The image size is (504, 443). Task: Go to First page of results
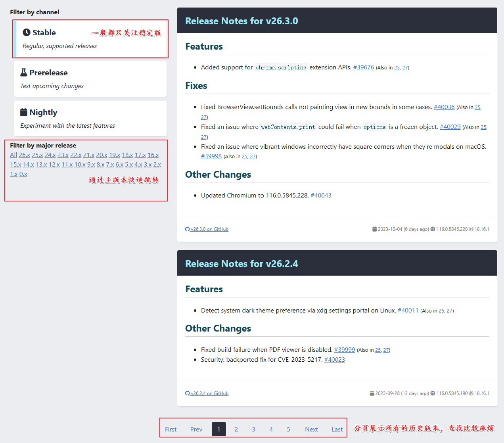tap(171, 430)
